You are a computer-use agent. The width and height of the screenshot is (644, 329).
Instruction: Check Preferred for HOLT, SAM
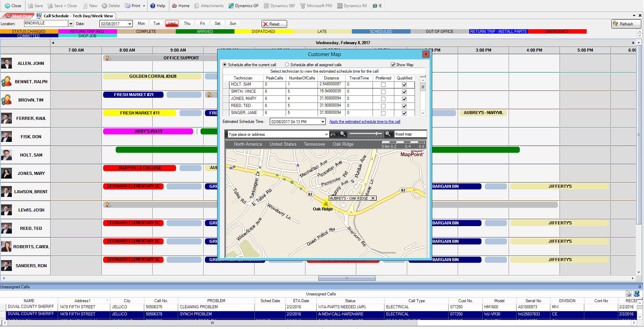point(383,85)
